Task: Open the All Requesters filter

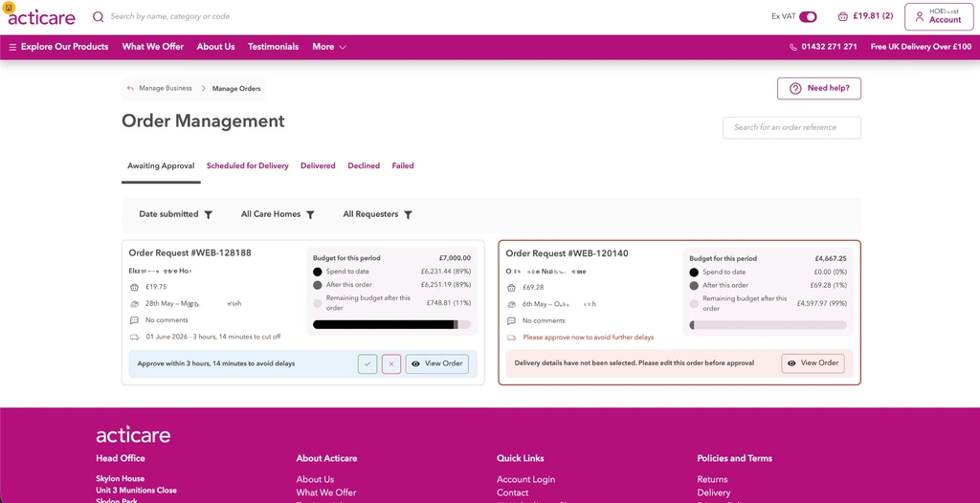Action: [x=377, y=214]
